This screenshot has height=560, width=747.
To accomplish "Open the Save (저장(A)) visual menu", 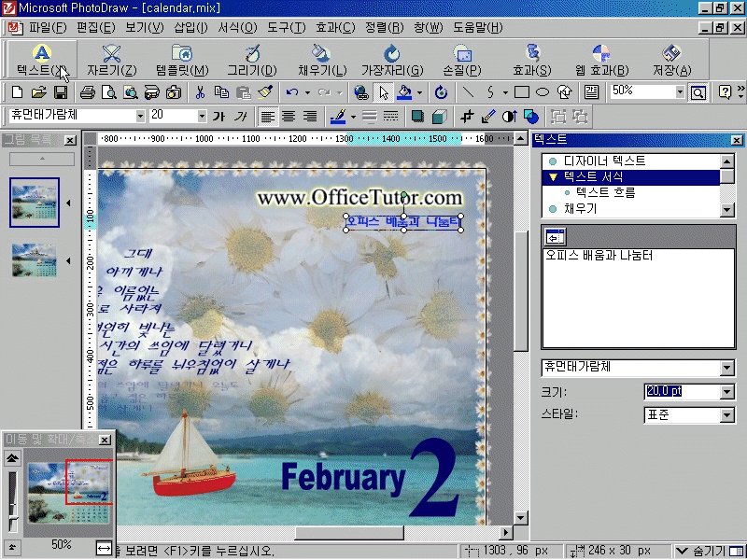I will point(671,60).
